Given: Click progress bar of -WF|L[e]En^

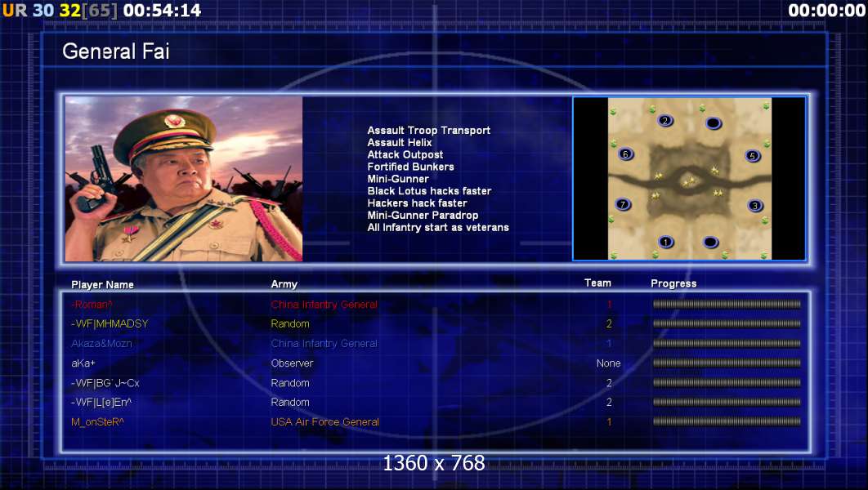Looking at the screenshot, I should (727, 402).
